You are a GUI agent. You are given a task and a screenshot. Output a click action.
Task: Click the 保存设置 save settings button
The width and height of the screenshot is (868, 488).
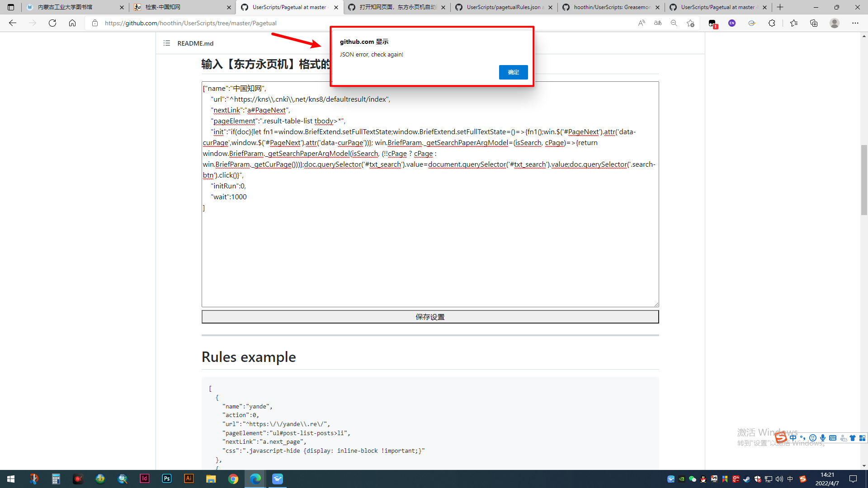point(430,317)
